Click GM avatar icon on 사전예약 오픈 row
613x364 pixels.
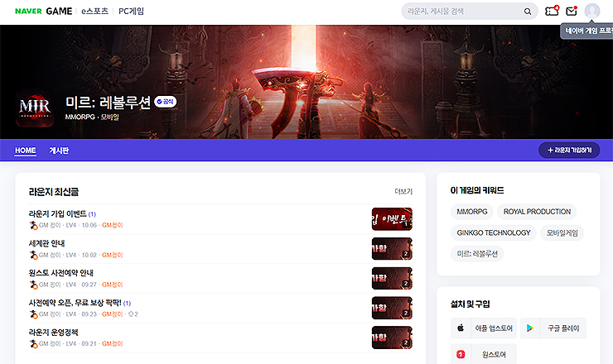coord(34,314)
